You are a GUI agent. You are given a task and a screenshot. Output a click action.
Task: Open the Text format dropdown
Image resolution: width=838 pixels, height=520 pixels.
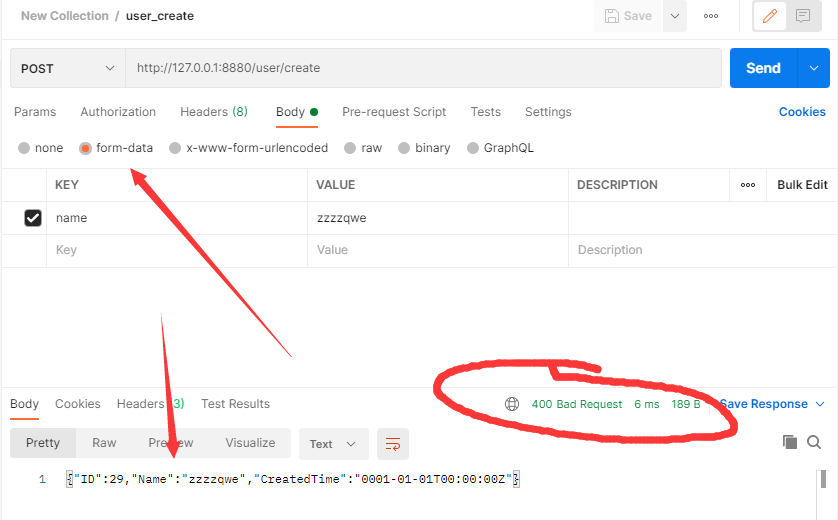tap(333, 444)
